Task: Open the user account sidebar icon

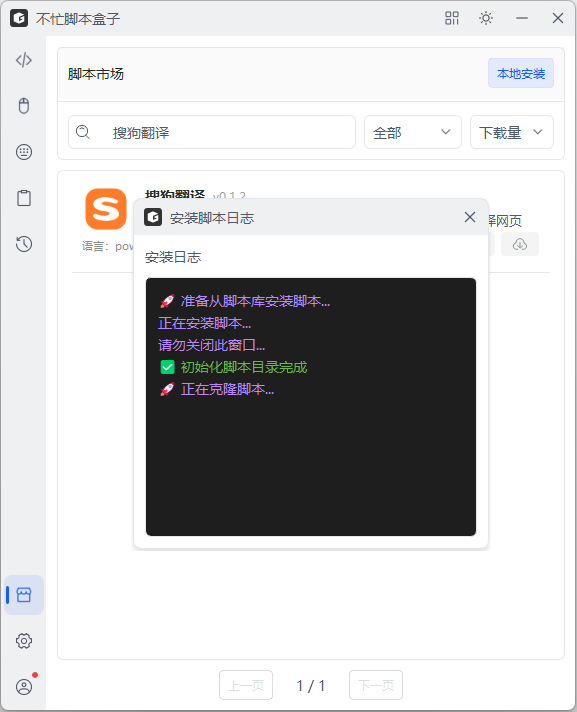Action: point(24,687)
